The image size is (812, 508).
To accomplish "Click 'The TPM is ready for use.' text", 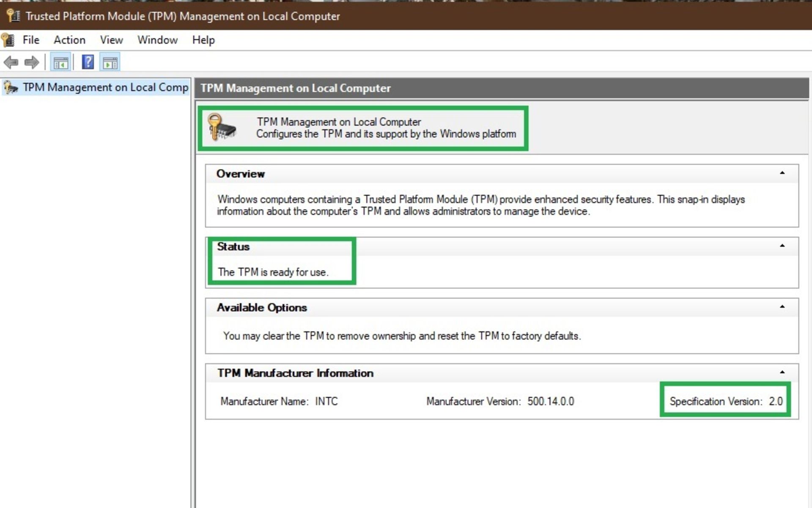I will 273,272.
